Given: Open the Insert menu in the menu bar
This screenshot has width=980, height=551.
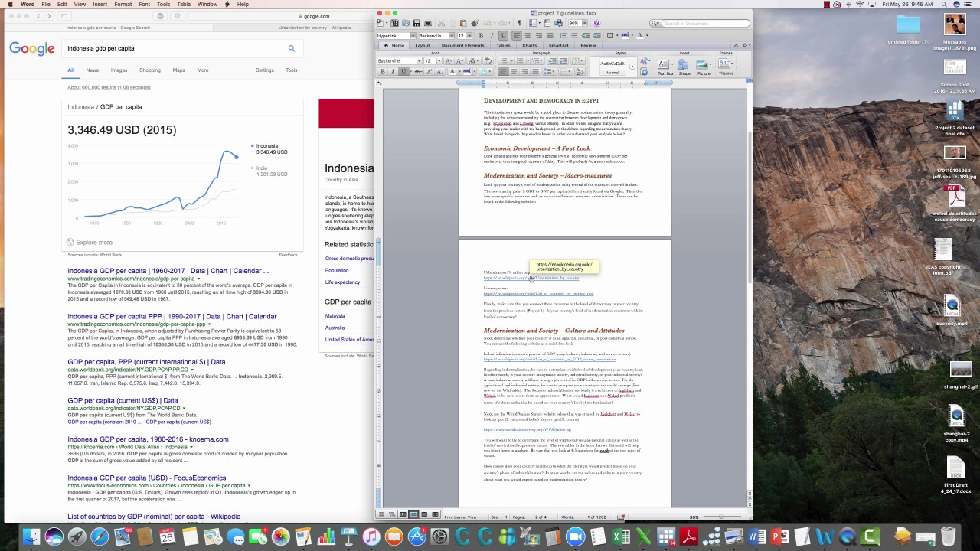Looking at the screenshot, I should click(100, 4).
